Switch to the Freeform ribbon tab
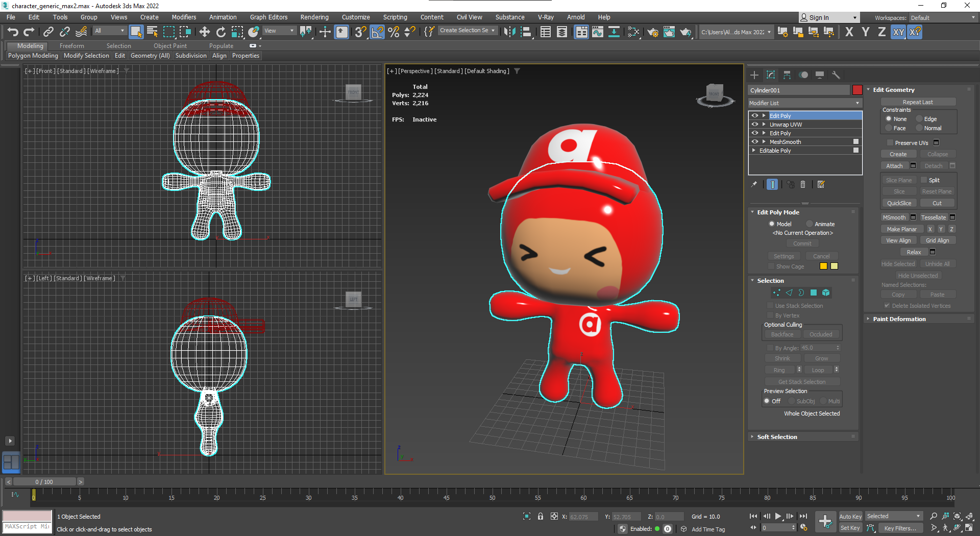The width and height of the screenshot is (980, 536). (x=71, y=46)
